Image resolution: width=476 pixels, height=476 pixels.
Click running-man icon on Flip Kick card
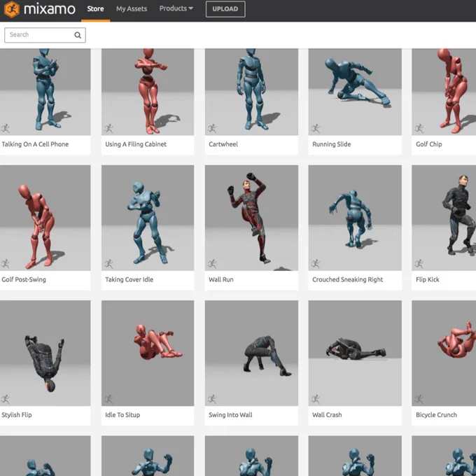[x=419, y=264]
